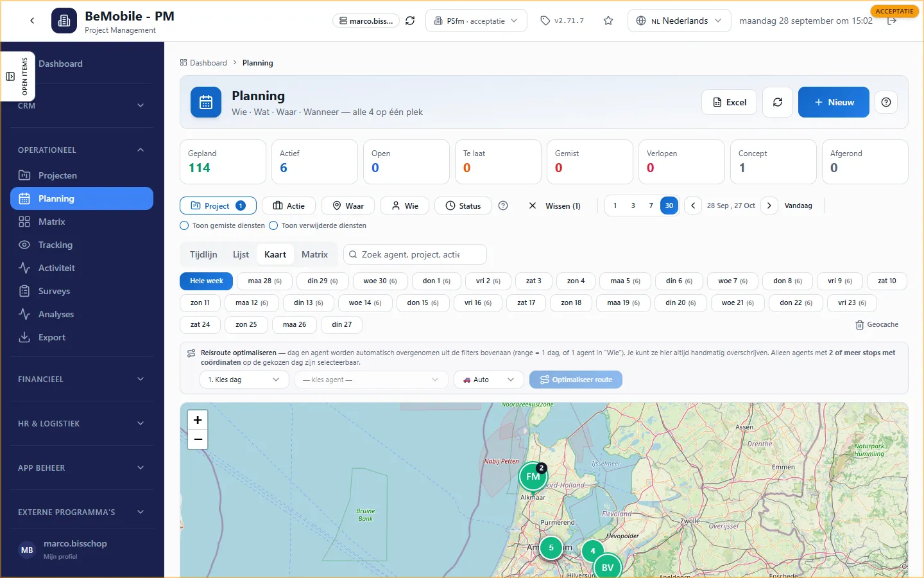The width and height of the screenshot is (924, 578).
Task: Click the Planning calendar icon in the page header
Action: click(206, 102)
